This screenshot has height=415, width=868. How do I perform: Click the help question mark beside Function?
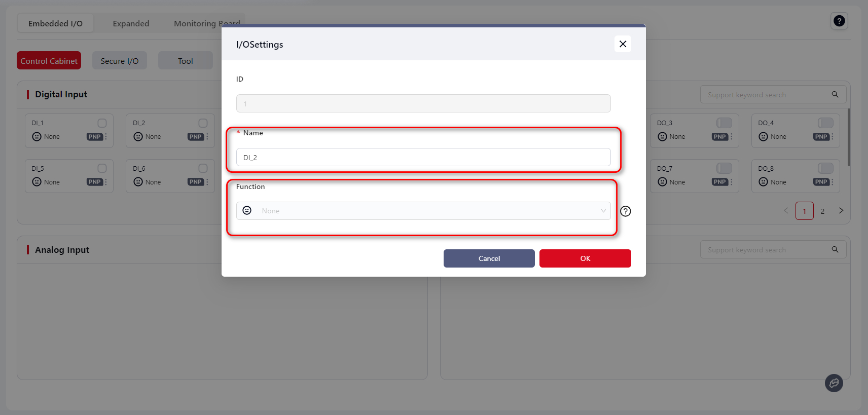tap(626, 211)
